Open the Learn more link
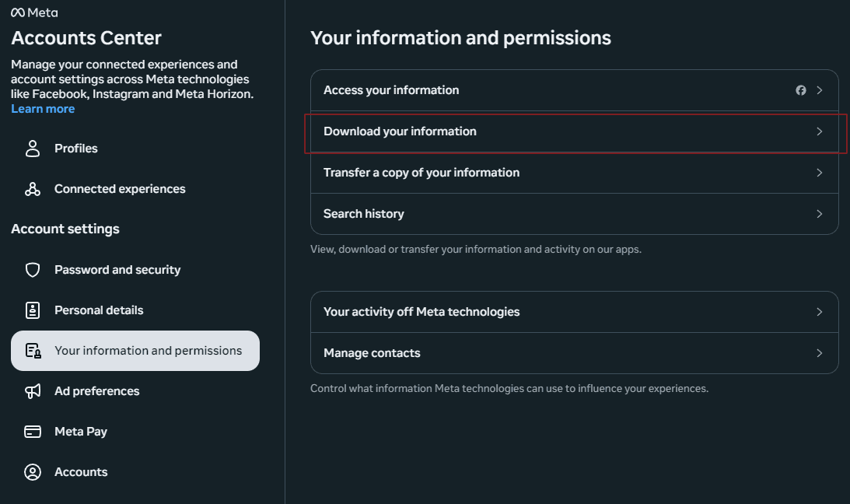Image resolution: width=850 pixels, height=504 pixels. point(43,108)
